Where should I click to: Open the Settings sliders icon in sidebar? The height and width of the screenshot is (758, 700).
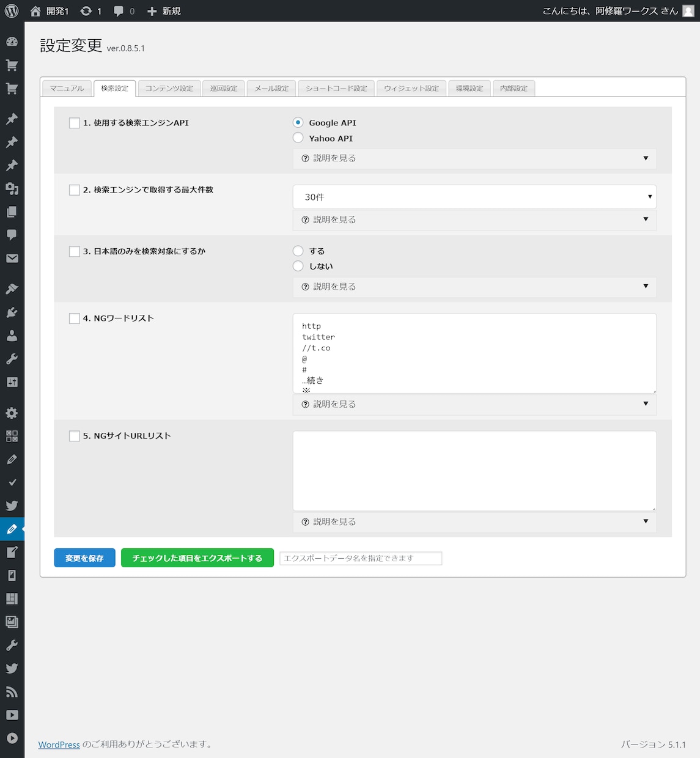click(x=12, y=382)
